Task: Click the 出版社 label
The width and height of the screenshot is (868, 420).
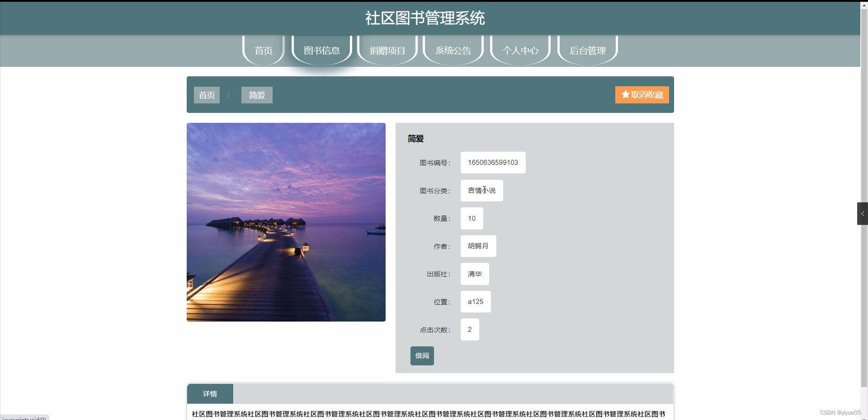Action: 439,274
